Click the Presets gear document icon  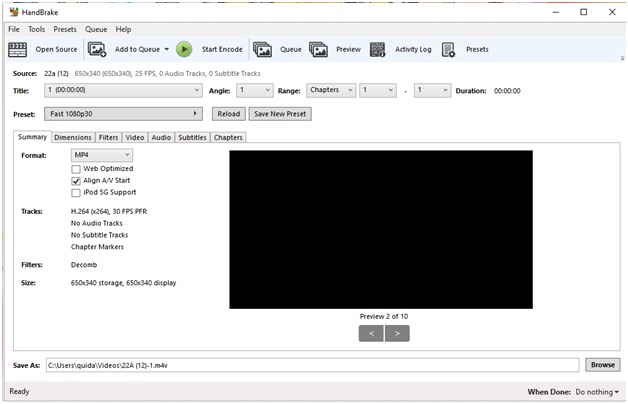pyautogui.click(x=449, y=50)
